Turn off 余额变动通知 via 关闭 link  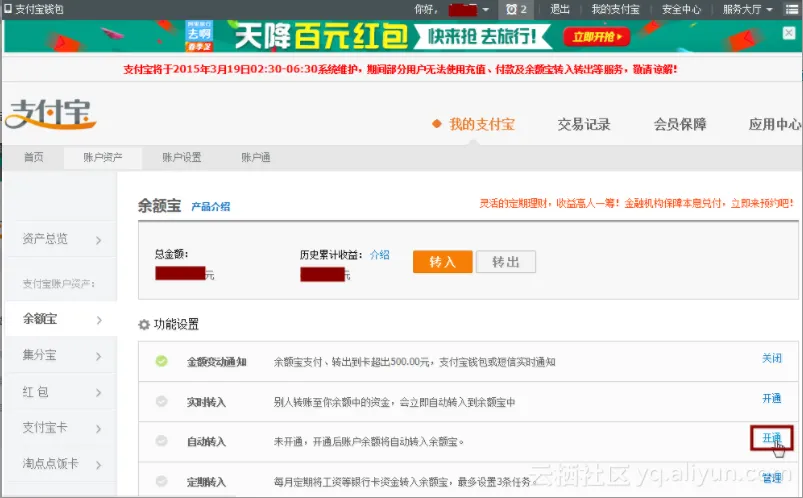pyautogui.click(x=771, y=358)
